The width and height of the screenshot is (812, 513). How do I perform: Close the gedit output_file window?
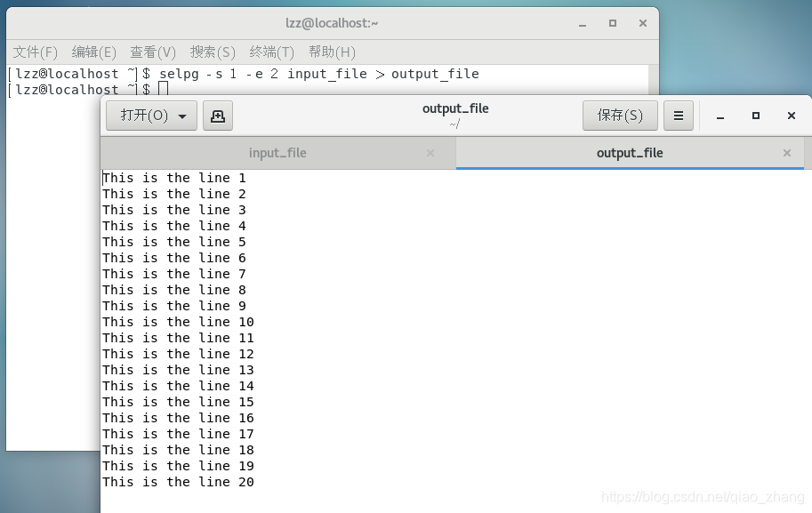pyautogui.click(x=792, y=116)
